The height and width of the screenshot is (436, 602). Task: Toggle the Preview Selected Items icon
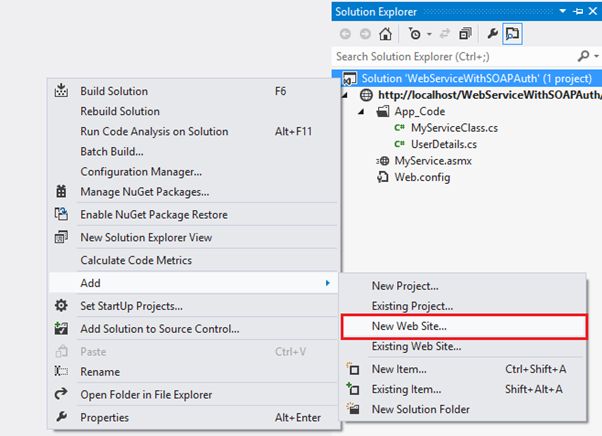point(512,34)
